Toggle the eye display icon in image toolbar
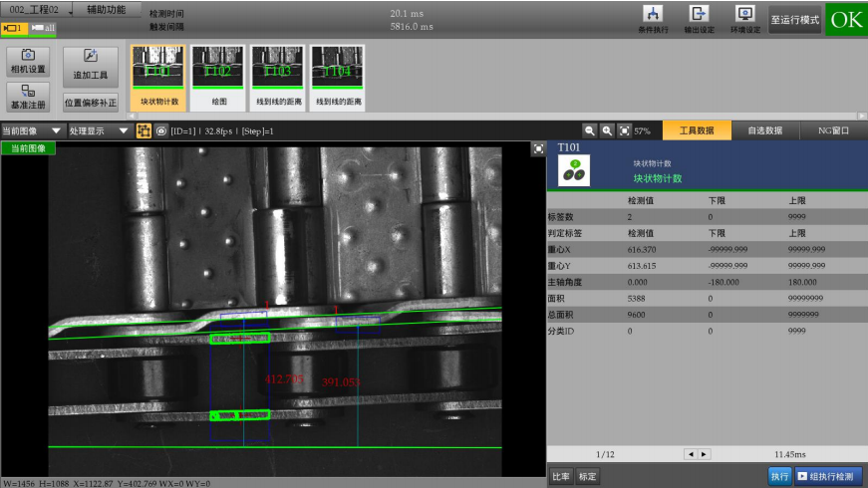 tap(160, 130)
